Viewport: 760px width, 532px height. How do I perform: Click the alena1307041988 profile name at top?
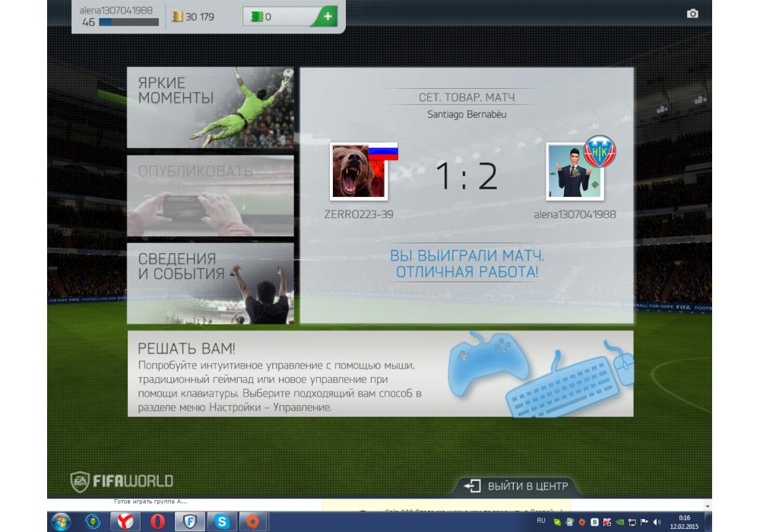(116, 10)
